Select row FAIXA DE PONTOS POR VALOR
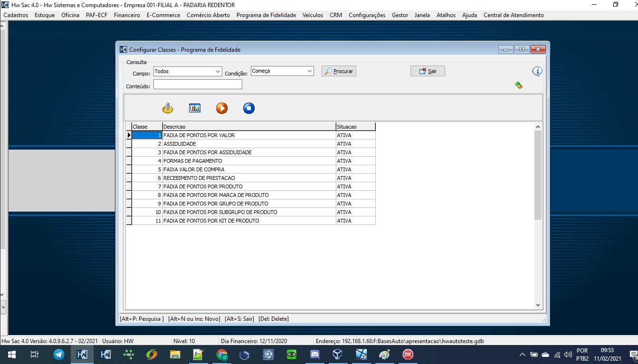 [250, 135]
